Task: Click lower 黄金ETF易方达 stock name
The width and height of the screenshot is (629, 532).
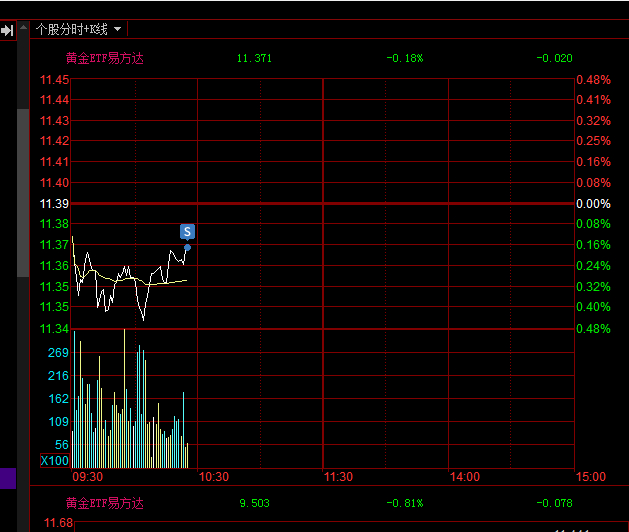Action: [104, 503]
